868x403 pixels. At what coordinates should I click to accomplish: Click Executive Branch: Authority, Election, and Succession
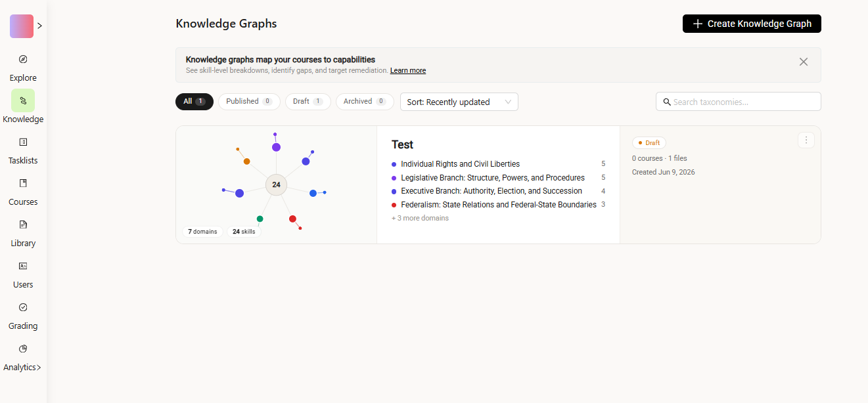(x=491, y=191)
